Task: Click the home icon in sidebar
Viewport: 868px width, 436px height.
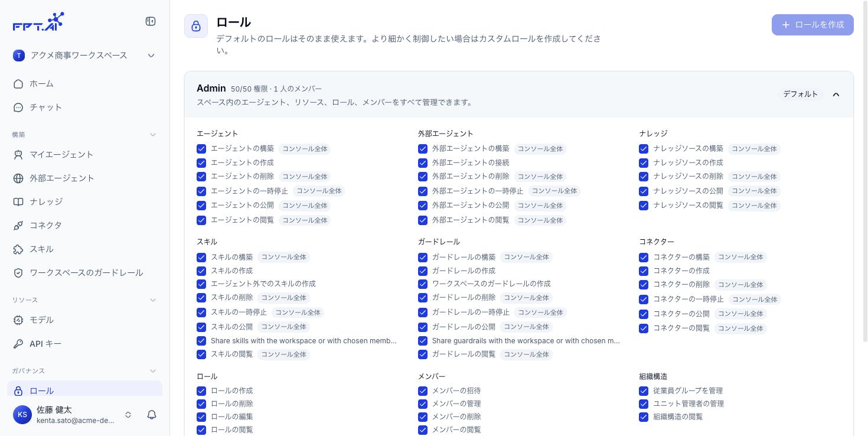Action: [x=18, y=84]
